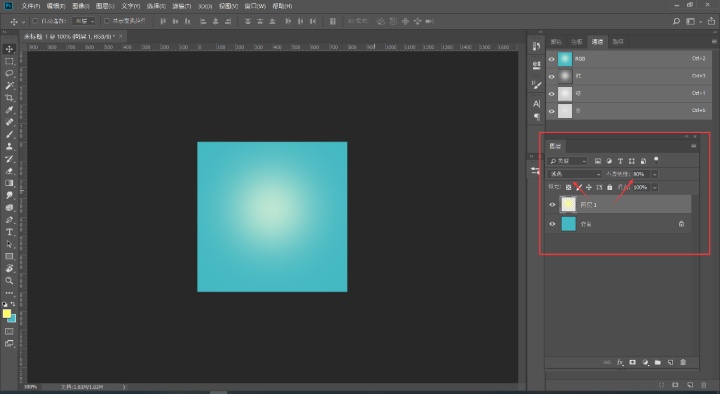Screen dimensions: 720x394
Task: Select Layer 1 thumbnail in Layers panel
Action: [568, 204]
